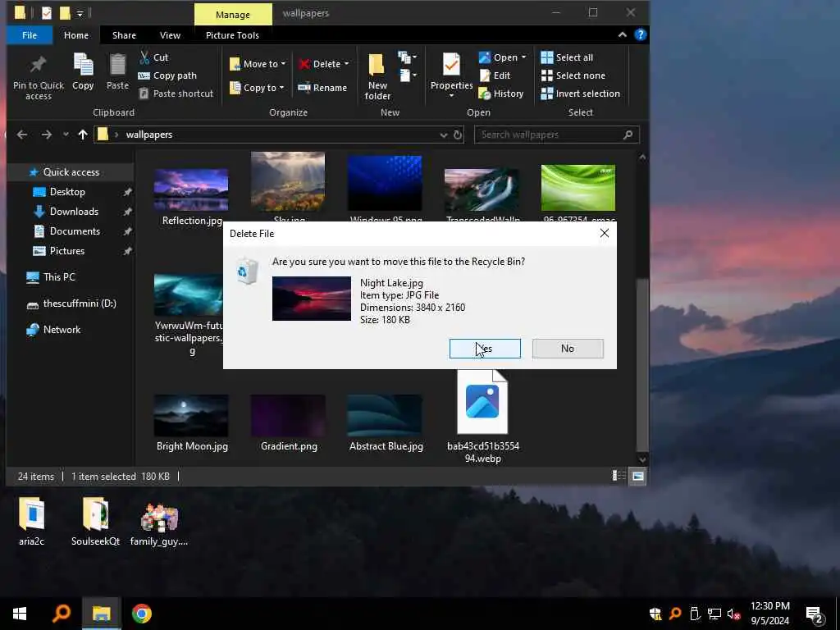
Task: Switch to the Share tab
Action: [x=124, y=35]
